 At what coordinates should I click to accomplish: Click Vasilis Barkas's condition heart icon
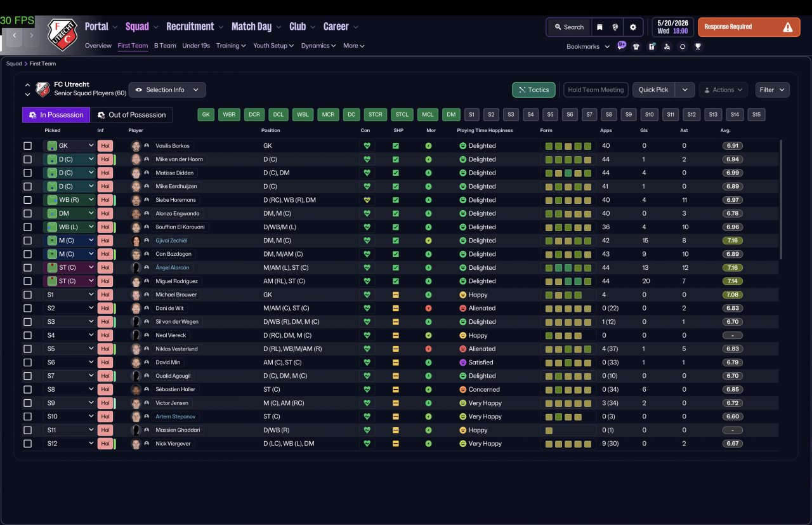(367, 145)
